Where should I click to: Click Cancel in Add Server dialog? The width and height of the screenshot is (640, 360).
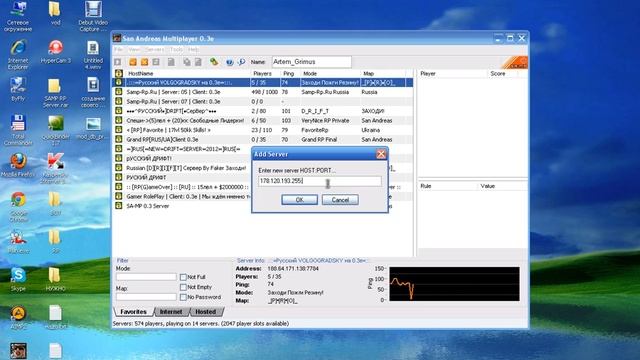click(340, 200)
